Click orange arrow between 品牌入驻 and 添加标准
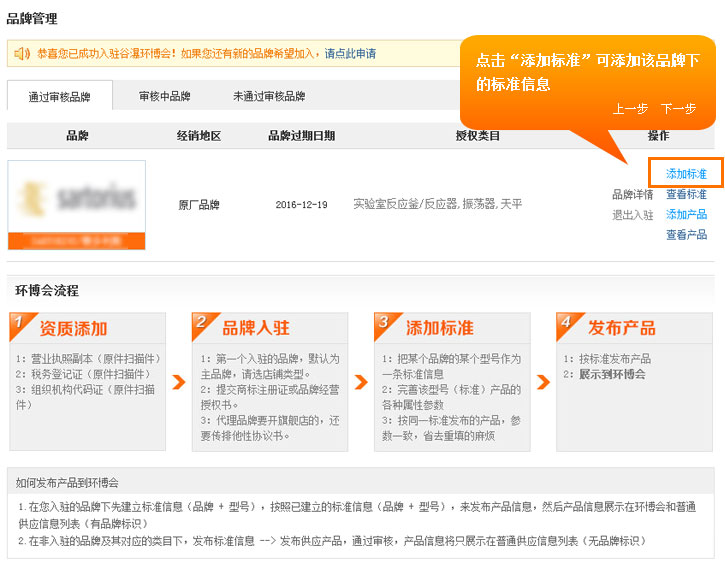 pyautogui.click(x=361, y=382)
